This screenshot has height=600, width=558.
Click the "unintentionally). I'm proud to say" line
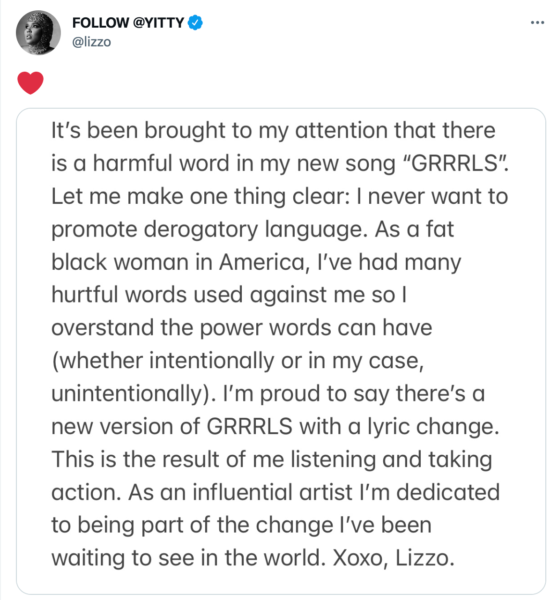click(x=268, y=394)
